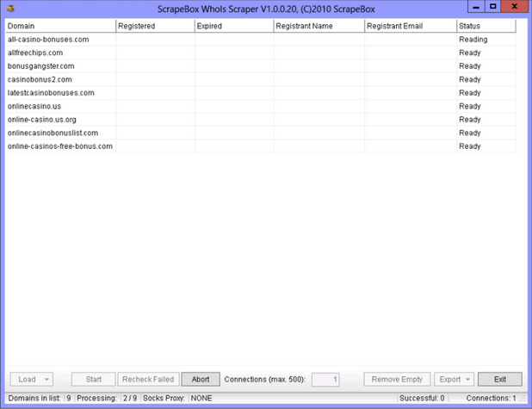Click the Remove Empty button
Viewport: 532px width, 409px height.
coord(397,379)
